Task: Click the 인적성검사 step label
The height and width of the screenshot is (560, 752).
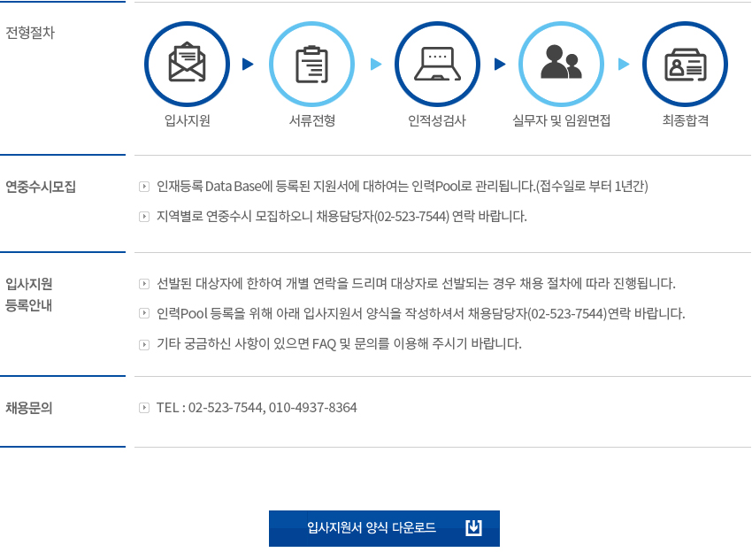Action: (x=437, y=120)
